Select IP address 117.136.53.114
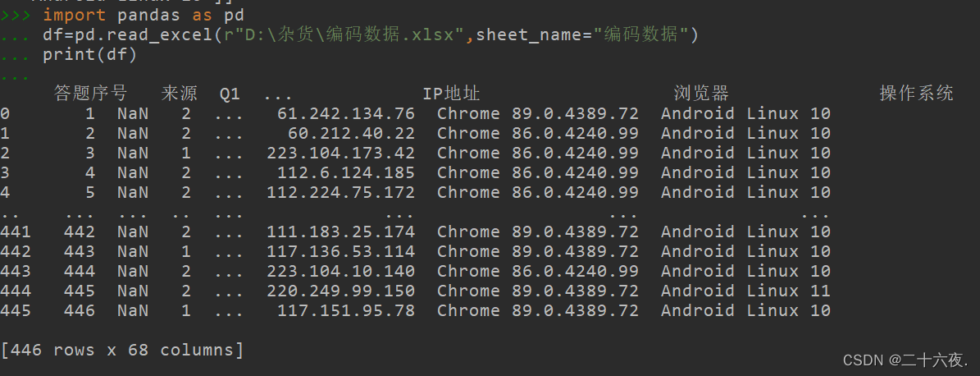The width and height of the screenshot is (980, 376). tap(340, 251)
